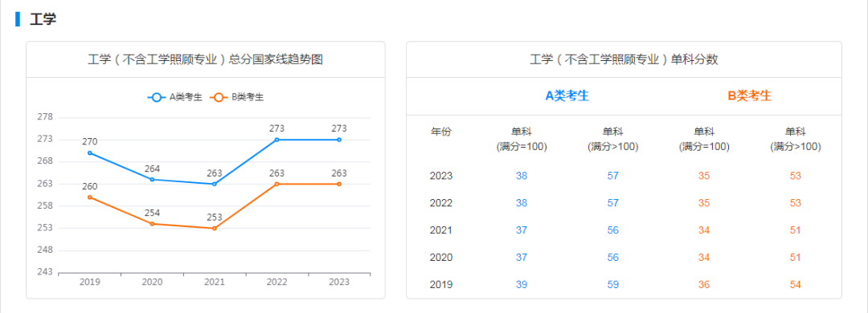Click the 单科分数 table title
This screenshot has width=868, height=313.
pos(624,59)
